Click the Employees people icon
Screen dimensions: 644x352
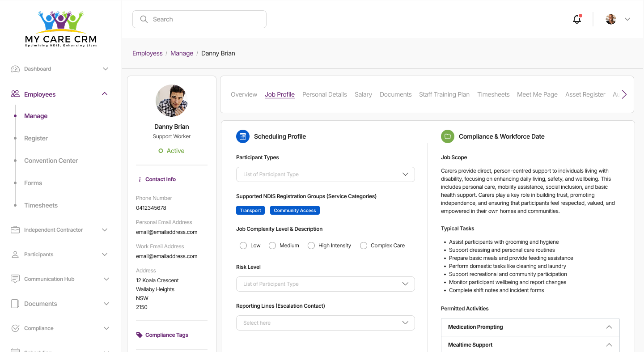(x=15, y=94)
